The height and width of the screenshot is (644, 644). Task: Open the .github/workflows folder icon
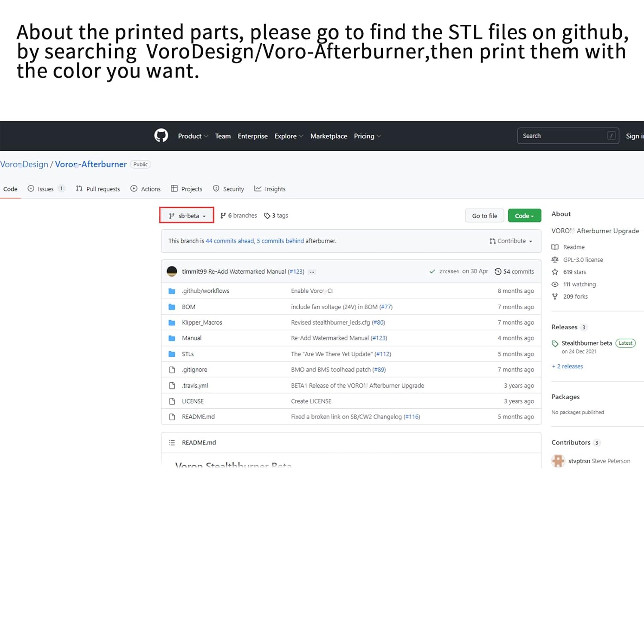pos(172,291)
